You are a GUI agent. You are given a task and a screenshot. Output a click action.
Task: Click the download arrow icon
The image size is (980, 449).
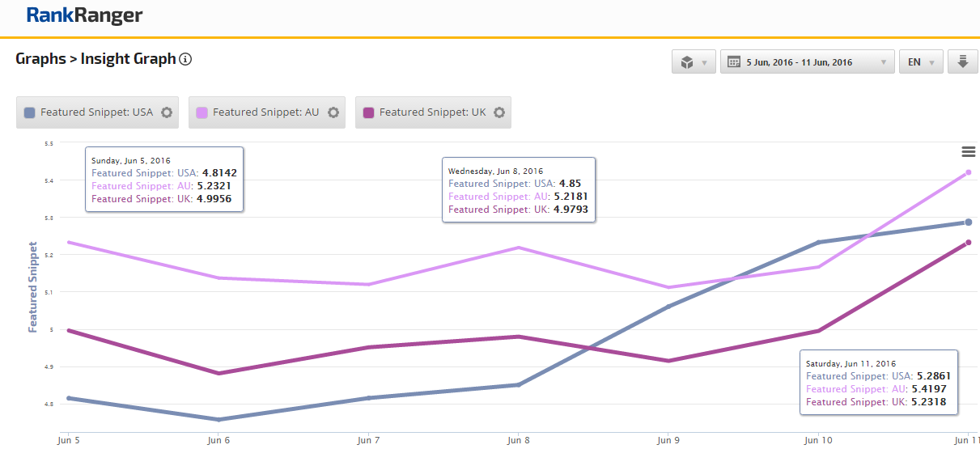963,62
